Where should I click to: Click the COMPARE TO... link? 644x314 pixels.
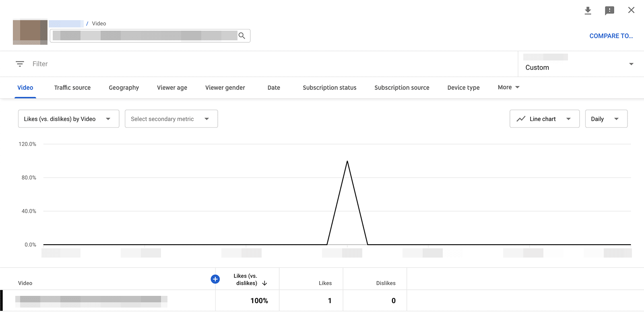click(611, 36)
